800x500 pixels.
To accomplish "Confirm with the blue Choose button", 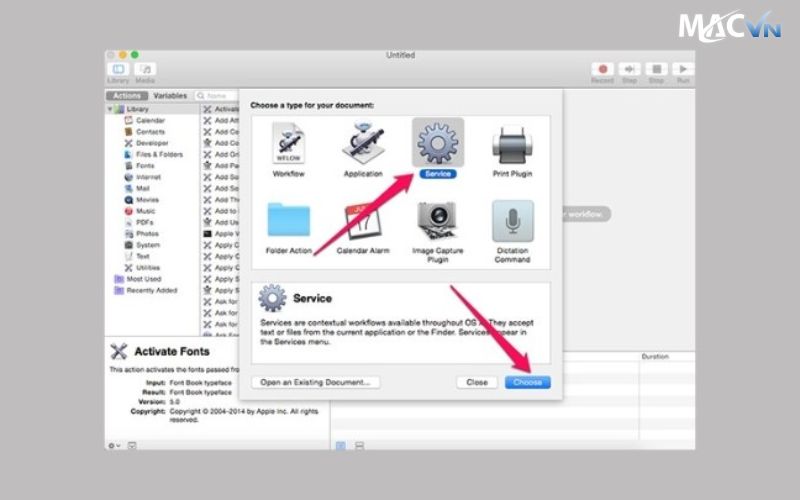I will pyautogui.click(x=528, y=382).
